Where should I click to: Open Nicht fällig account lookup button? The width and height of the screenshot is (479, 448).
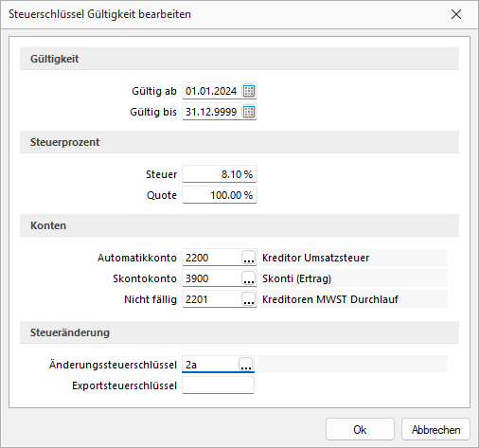click(249, 299)
